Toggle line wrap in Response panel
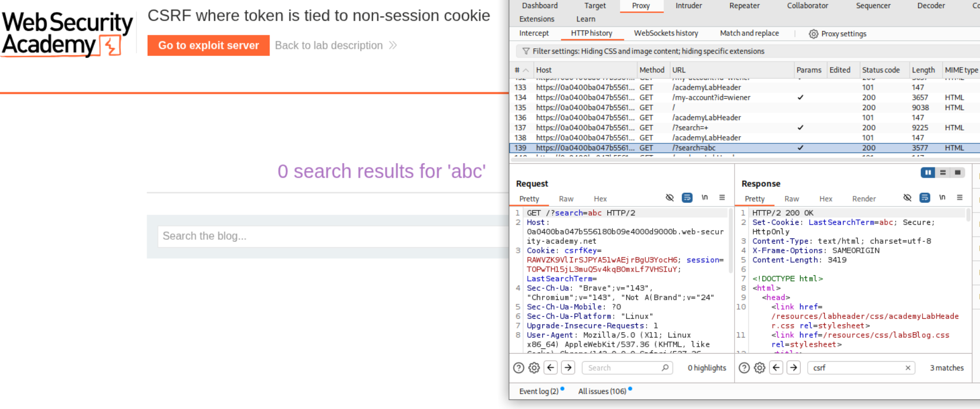Viewport: 980px width, 409px height. pyautogui.click(x=924, y=198)
